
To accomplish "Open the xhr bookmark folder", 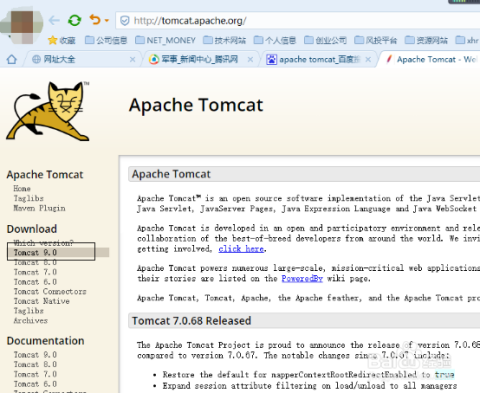I will point(467,40).
